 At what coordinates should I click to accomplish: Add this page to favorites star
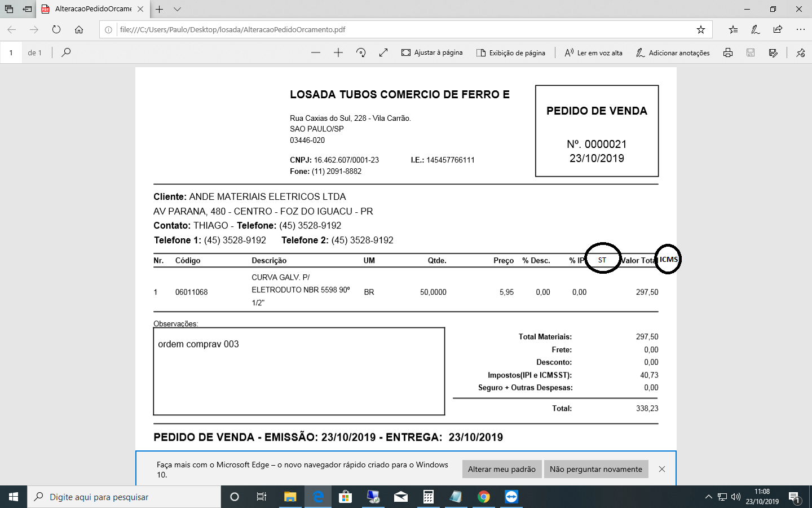point(700,29)
